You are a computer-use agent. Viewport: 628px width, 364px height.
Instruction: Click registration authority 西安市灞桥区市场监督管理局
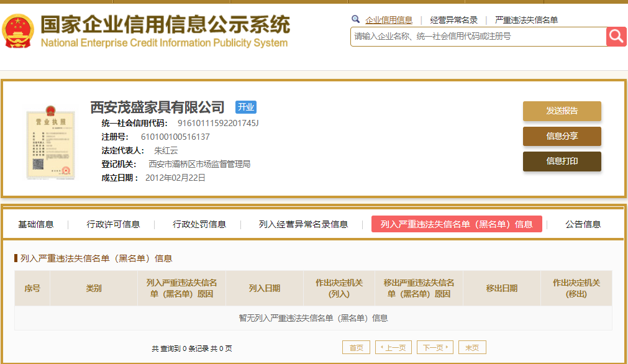click(199, 164)
